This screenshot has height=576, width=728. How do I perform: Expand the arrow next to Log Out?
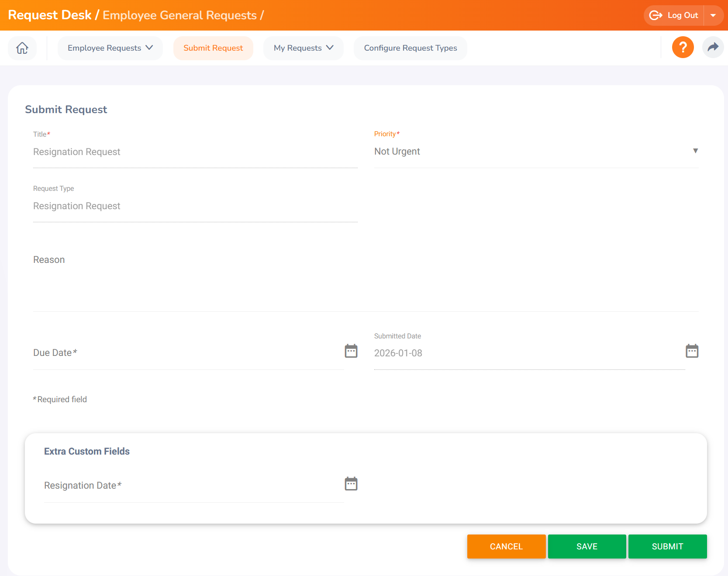(713, 15)
